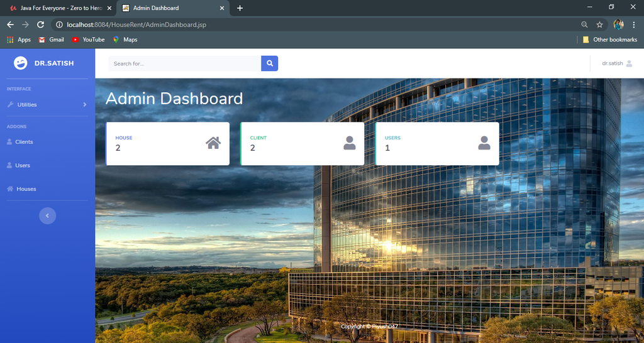Screen dimensions: 644x343
Task: Open the Chrome three-dot menu
Action: 634,24
